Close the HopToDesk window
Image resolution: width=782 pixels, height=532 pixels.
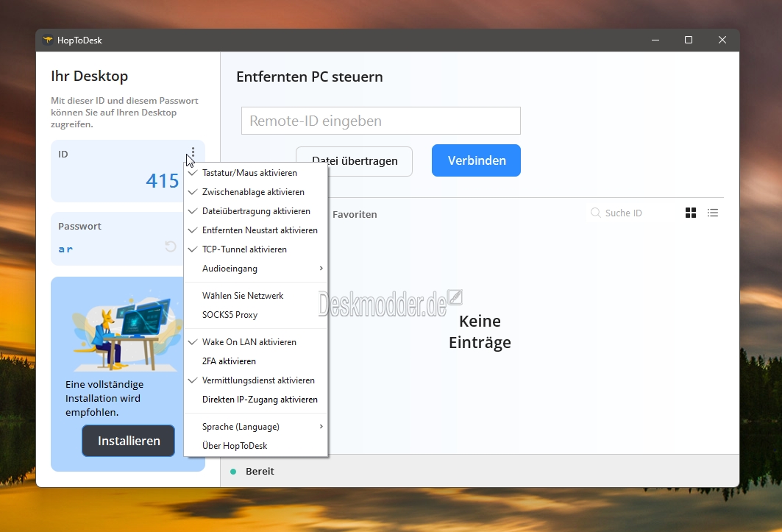[x=722, y=40]
